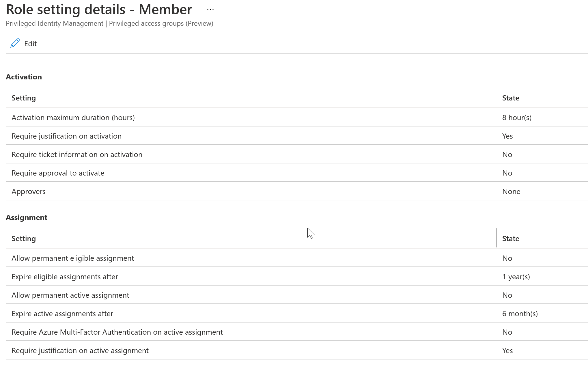Select the Expire eligible assignments after row
Image resolution: width=588 pixels, height=371 pixels.
coord(65,277)
